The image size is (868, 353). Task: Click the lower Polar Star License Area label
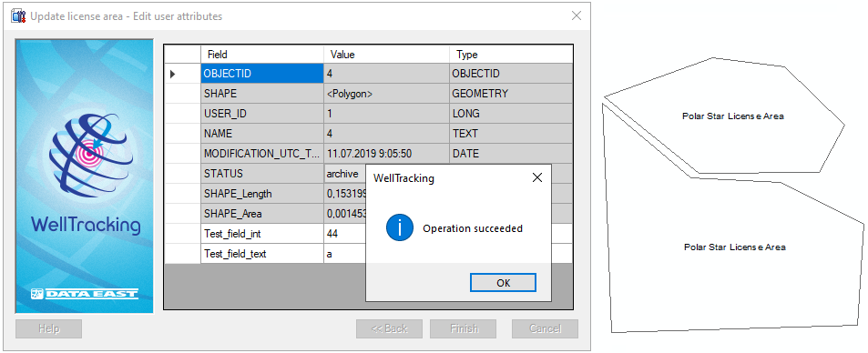tap(735, 247)
